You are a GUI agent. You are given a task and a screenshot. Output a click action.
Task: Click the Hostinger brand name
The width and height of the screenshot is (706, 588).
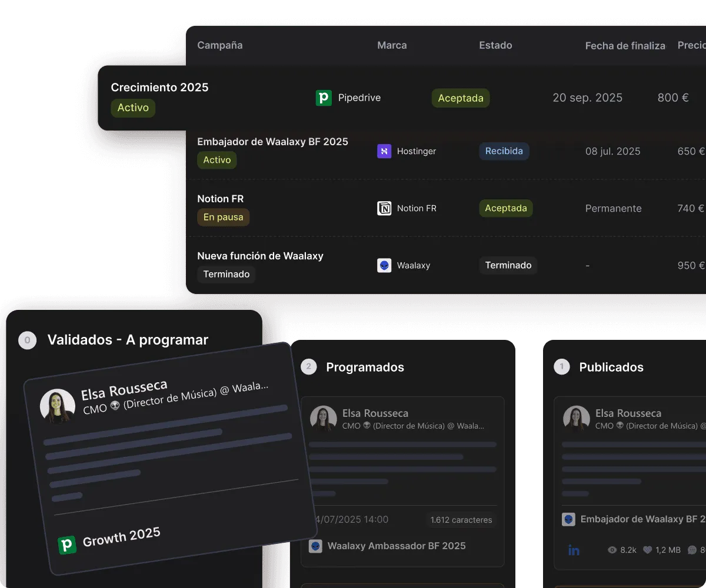point(417,151)
